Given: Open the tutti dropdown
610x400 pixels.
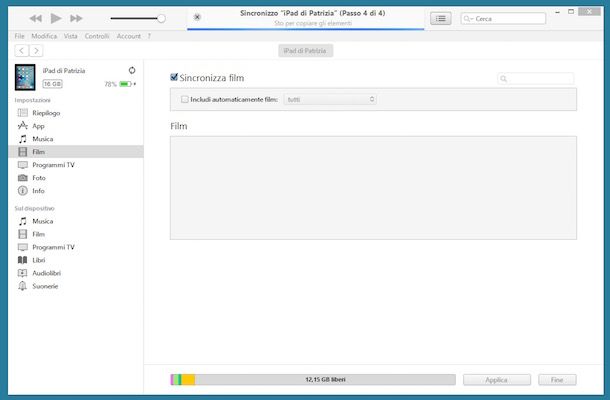Looking at the screenshot, I should [x=330, y=100].
